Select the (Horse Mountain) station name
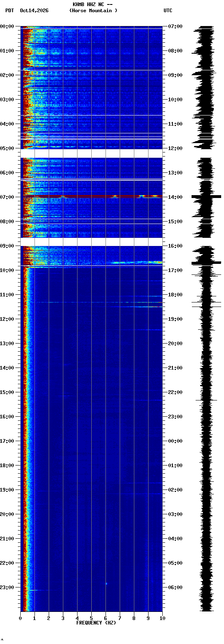Viewport: 224px width, 644px height. point(93,11)
